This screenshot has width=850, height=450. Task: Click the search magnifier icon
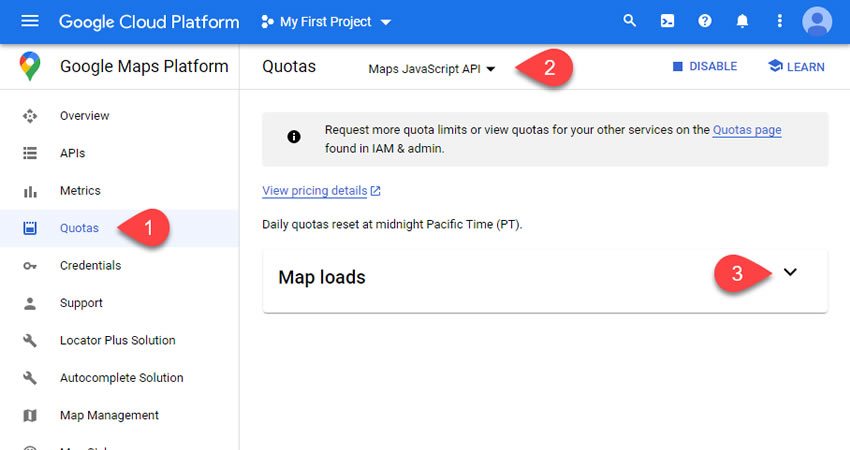tap(629, 21)
